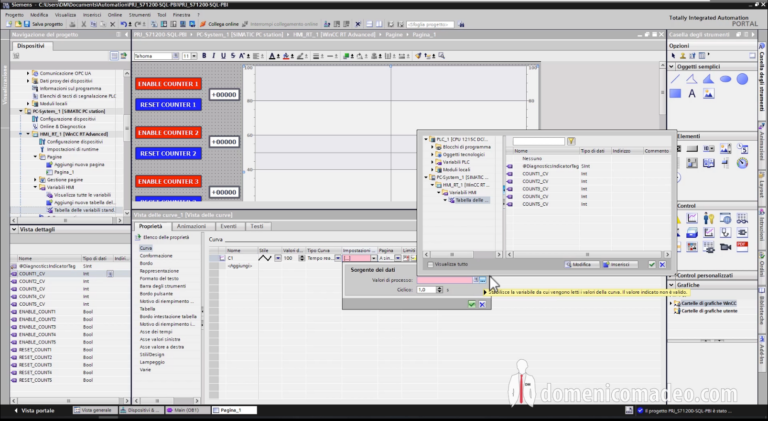The width and height of the screenshot is (768, 421).
Task: Cancel Sorgente dei dati dialog with X
Action: pyautogui.click(x=482, y=304)
